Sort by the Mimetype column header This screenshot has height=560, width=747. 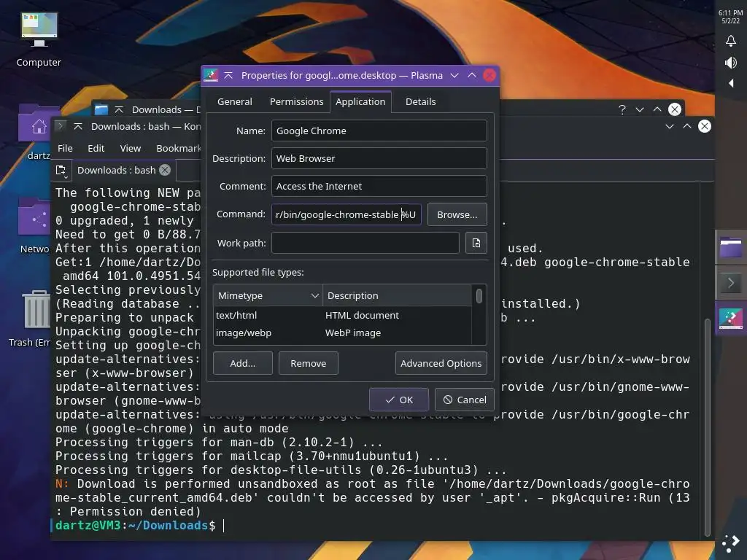[x=268, y=295]
